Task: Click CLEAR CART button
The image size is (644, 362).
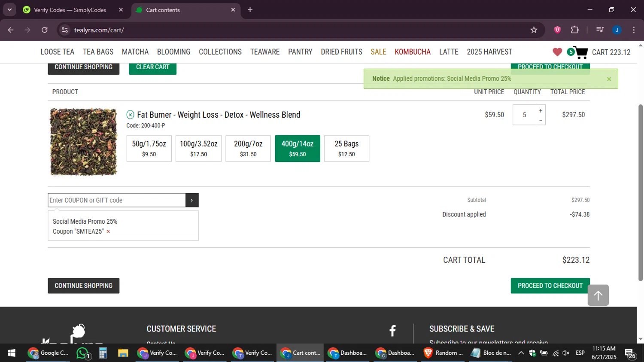Action: [x=152, y=68]
